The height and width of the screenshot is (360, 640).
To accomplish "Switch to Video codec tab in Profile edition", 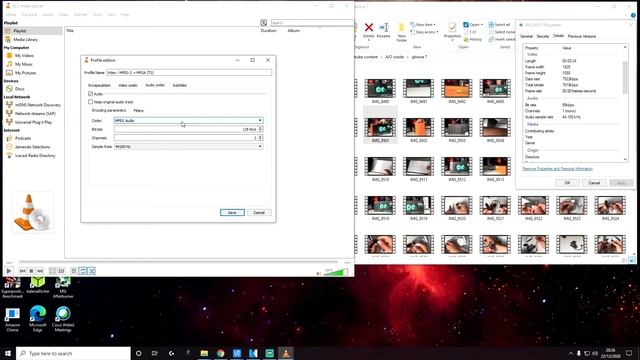I will [128, 85].
